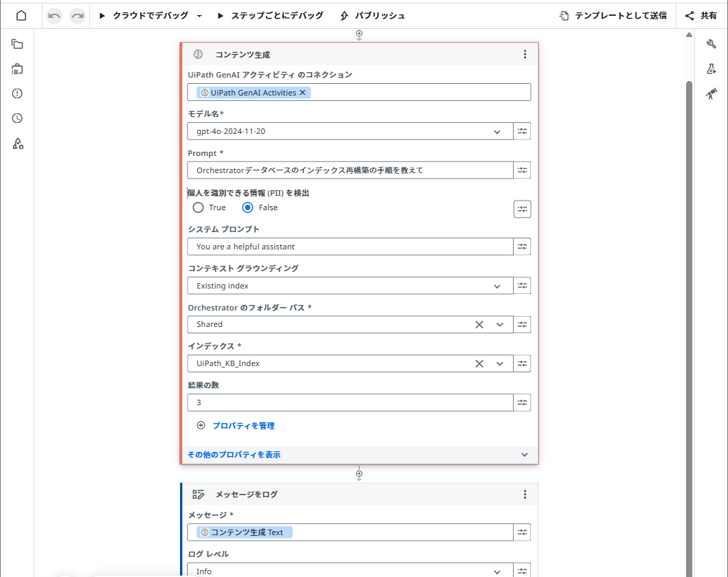
Task: Open メッセージをログ activity options menu
Action: click(525, 495)
